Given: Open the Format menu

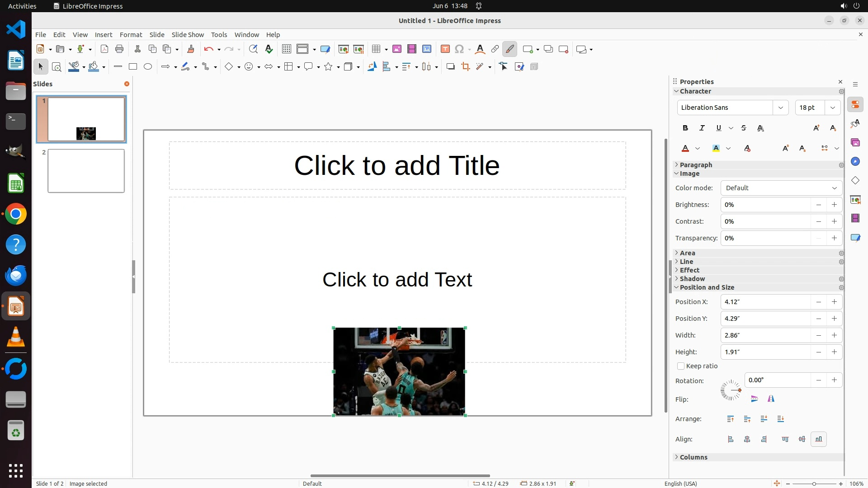Looking at the screenshot, I should coord(131,35).
